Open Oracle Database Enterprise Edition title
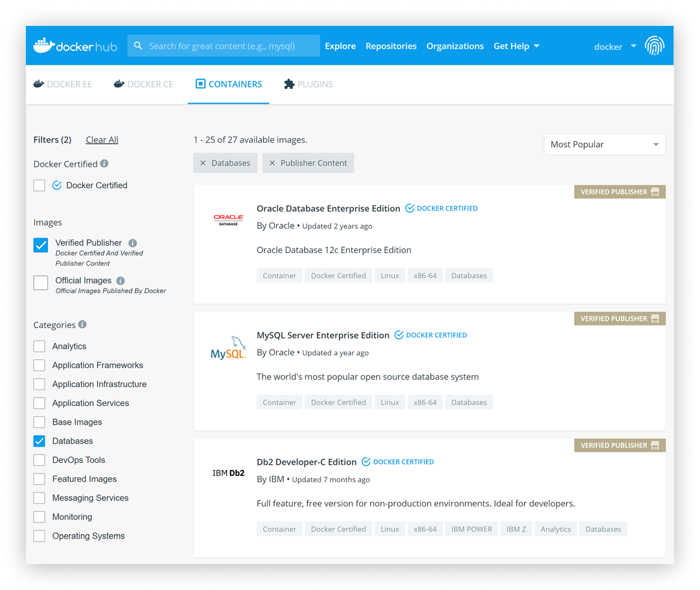 click(328, 209)
